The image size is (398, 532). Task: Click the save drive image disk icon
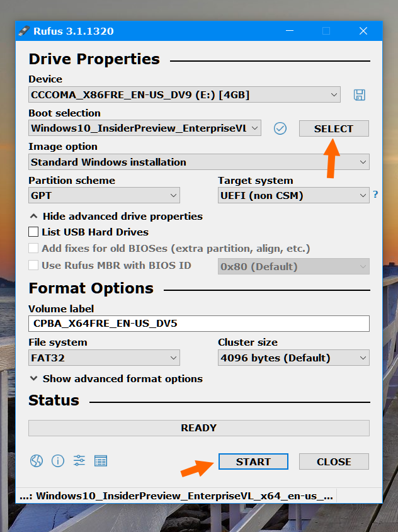pos(360,94)
